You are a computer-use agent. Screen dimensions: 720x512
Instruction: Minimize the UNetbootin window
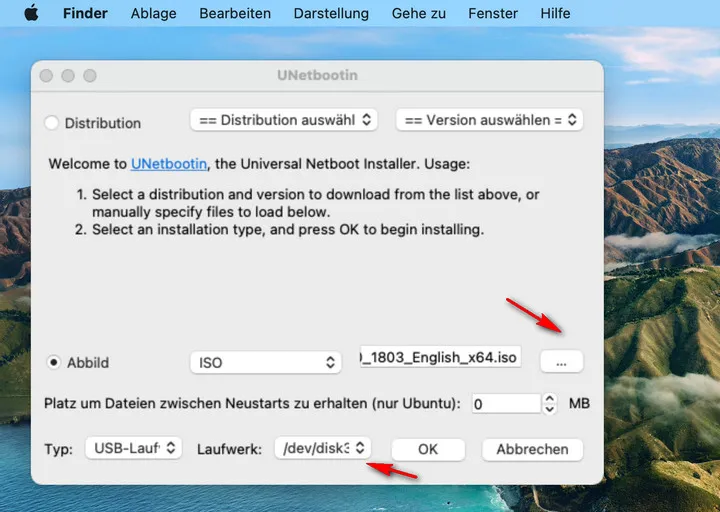tap(68, 75)
